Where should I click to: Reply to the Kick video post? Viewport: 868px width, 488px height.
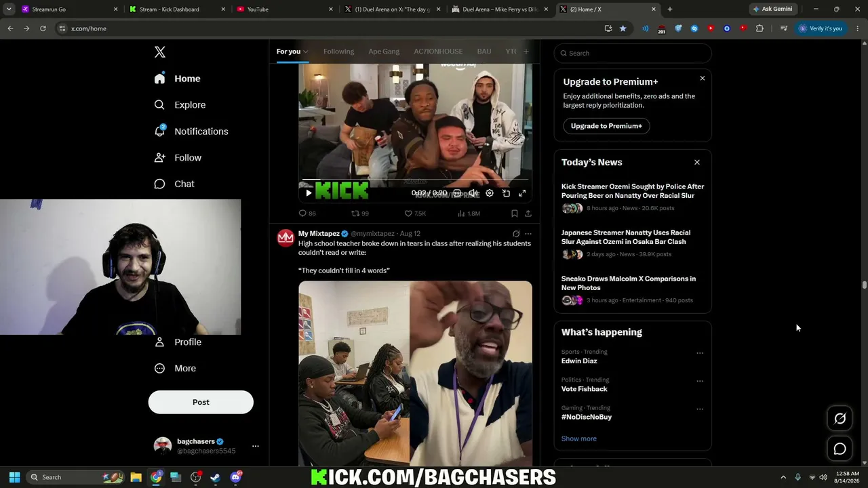pyautogui.click(x=307, y=213)
